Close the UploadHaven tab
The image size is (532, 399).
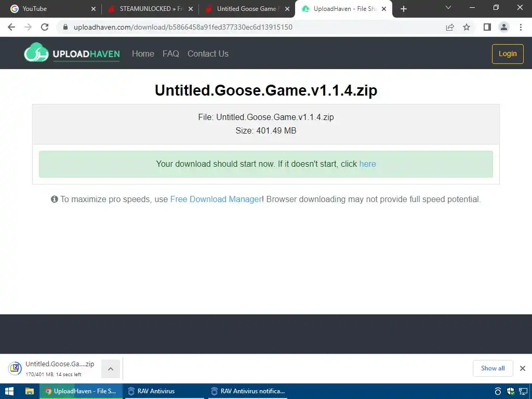point(384,9)
